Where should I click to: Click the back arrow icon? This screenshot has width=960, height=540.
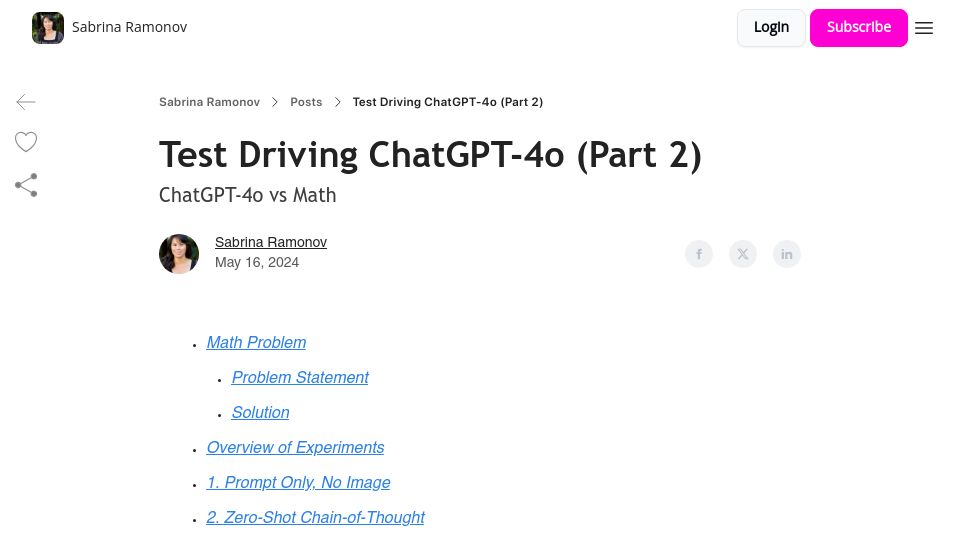[x=26, y=102]
